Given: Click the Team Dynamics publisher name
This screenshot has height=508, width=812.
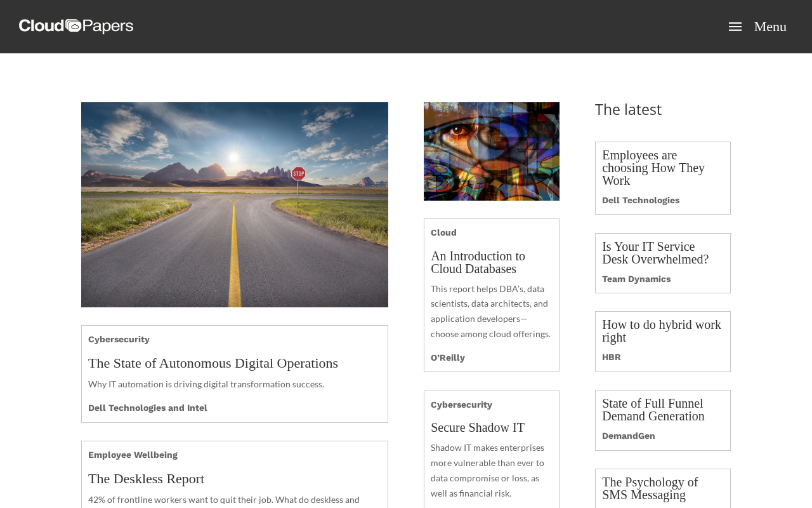Looking at the screenshot, I should coord(636,279).
